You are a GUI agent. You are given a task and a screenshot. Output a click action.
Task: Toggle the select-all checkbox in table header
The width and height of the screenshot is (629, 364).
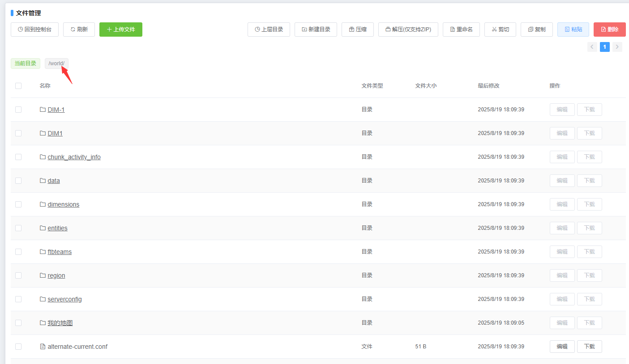18,86
